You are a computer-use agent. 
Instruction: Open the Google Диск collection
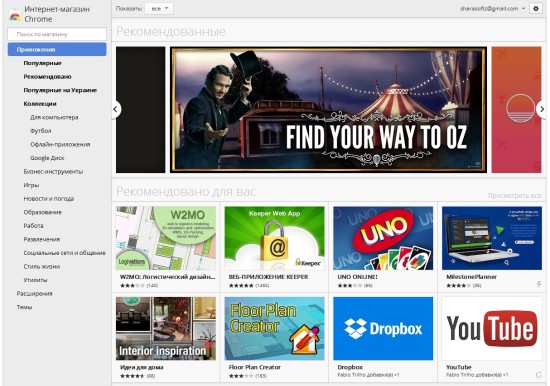click(x=47, y=158)
